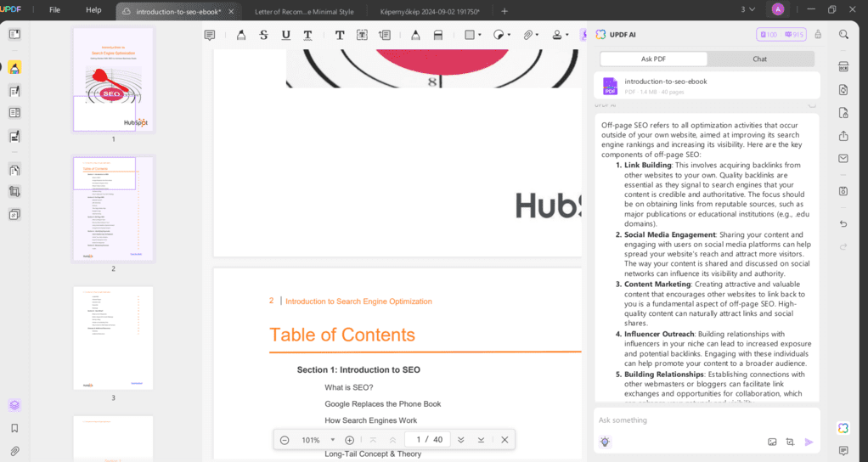868x462 pixels.
Task: Choose the underline annotation tool
Action: [285, 35]
